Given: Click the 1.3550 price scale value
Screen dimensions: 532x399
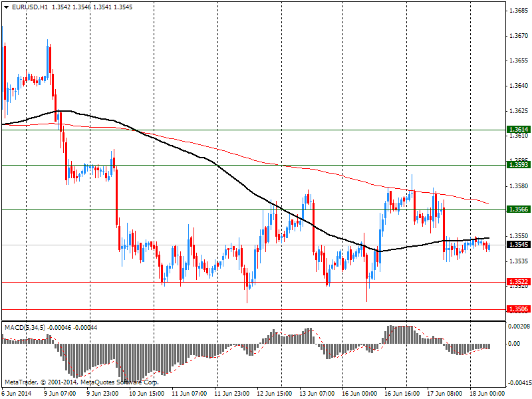Looking at the screenshot, I should (519, 236).
